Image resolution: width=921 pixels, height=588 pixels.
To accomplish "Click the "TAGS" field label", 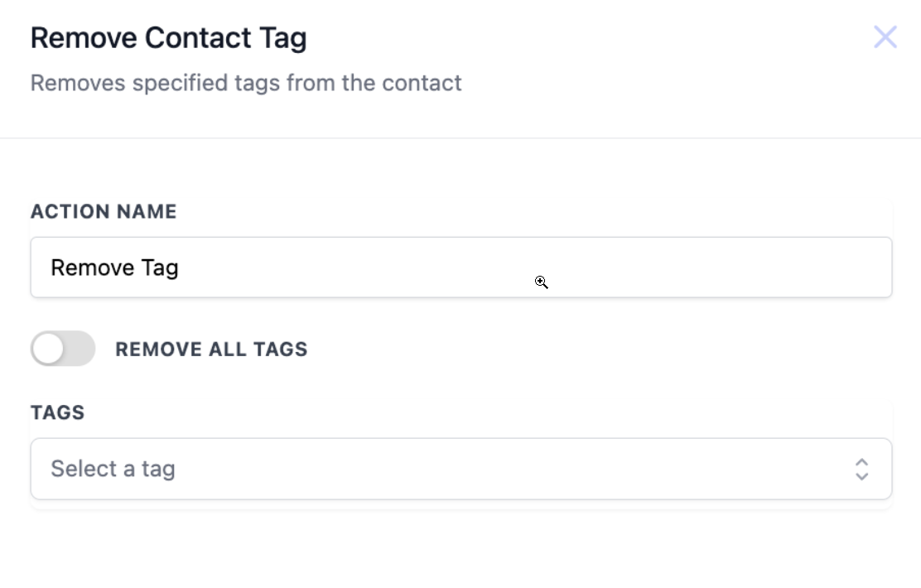I will [58, 412].
